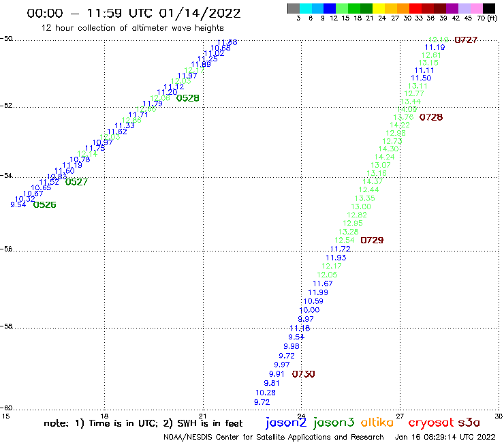Click the 14.37 wave height reading
This screenshot has width=504, height=443.
click(x=373, y=181)
